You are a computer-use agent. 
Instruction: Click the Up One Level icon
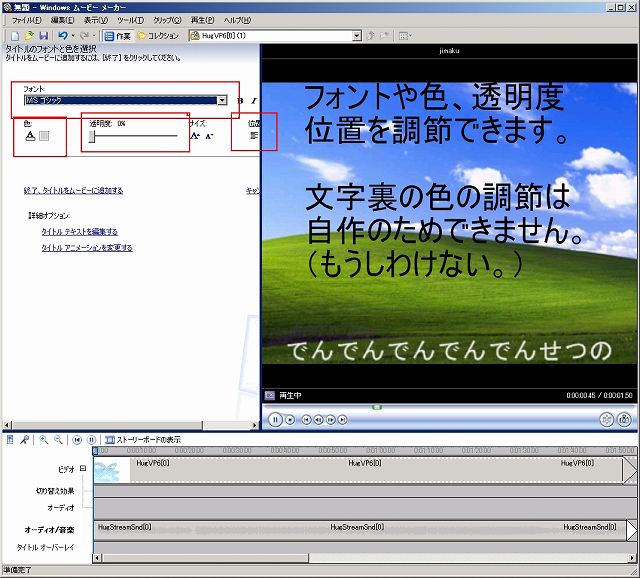[371, 36]
